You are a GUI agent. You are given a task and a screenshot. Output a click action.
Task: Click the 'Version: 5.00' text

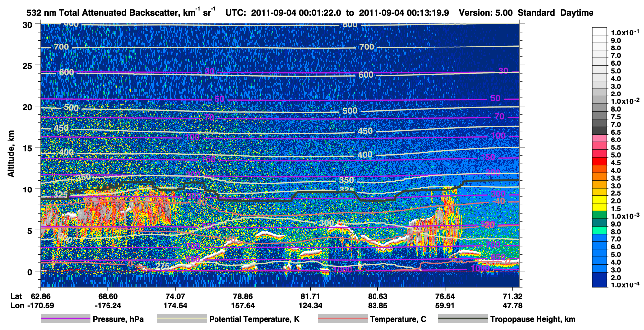pyautogui.click(x=485, y=13)
